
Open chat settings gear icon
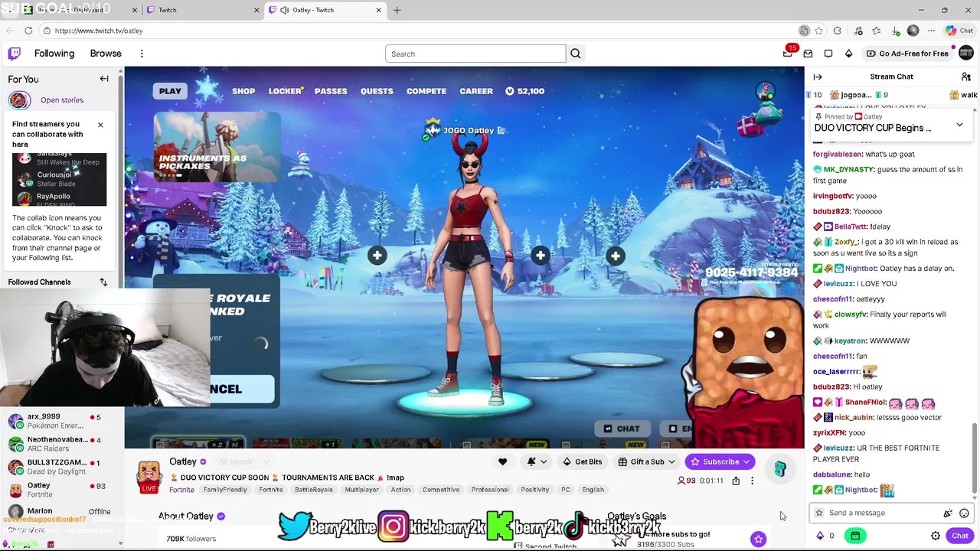[936, 536]
